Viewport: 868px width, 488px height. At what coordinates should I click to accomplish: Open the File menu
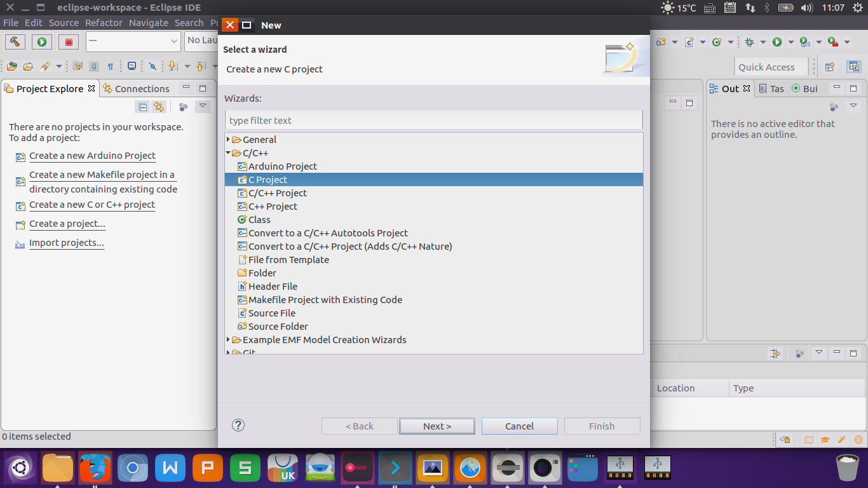click(11, 23)
